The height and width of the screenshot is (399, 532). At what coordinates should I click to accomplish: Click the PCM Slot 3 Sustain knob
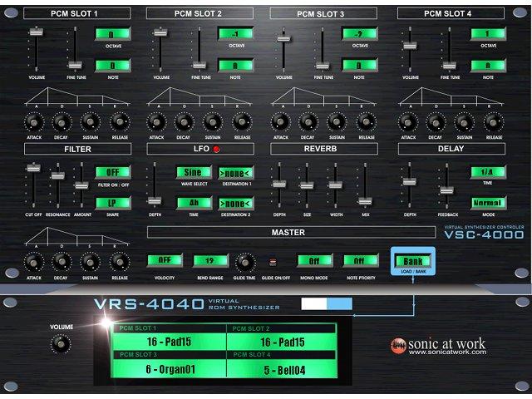[337, 122]
